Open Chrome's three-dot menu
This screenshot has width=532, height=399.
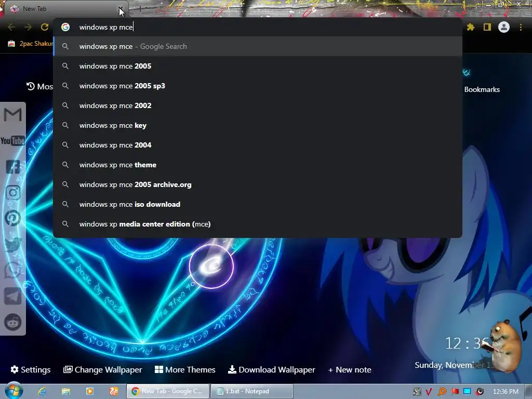[521, 27]
